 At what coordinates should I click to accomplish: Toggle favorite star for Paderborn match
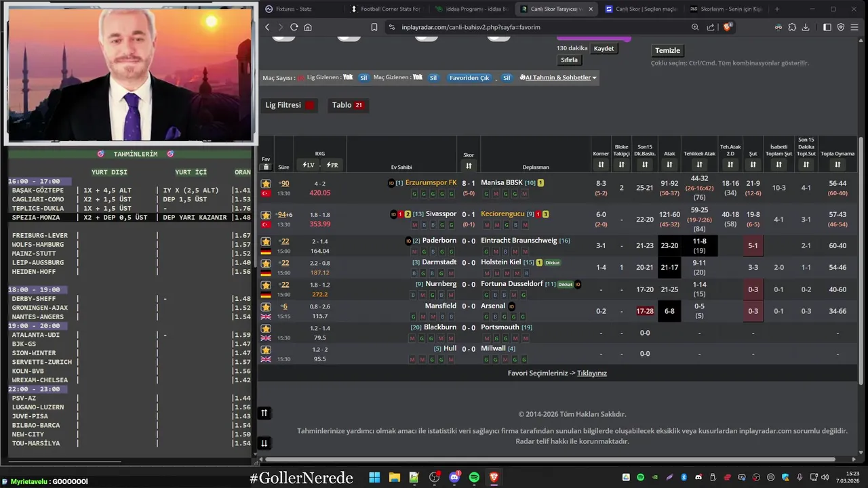tap(266, 241)
